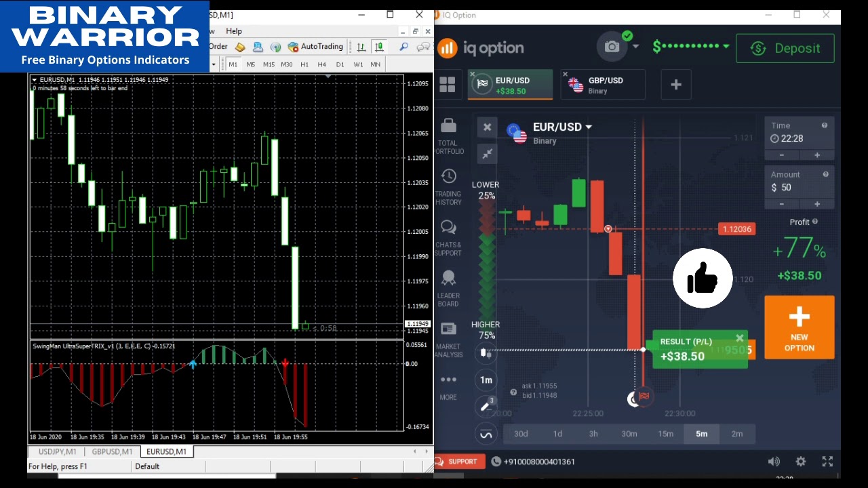Select the EURUSD,M1 chart tab
The height and width of the screenshot is (488, 868).
(x=167, y=452)
